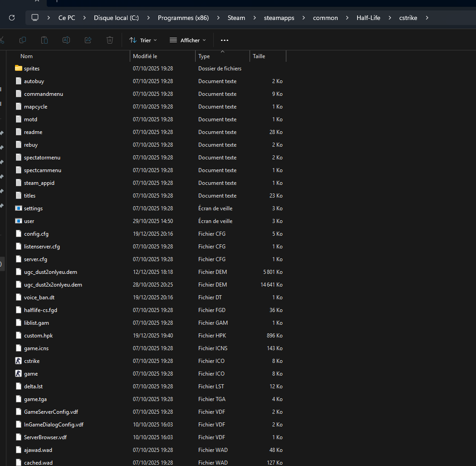Expand chevron after steamapps breadcrumb
The image size is (476, 466).
click(304, 18)
